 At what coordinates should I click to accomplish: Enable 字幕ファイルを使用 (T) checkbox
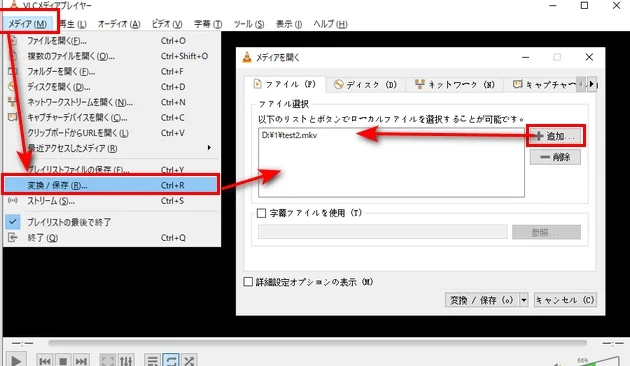261,213
